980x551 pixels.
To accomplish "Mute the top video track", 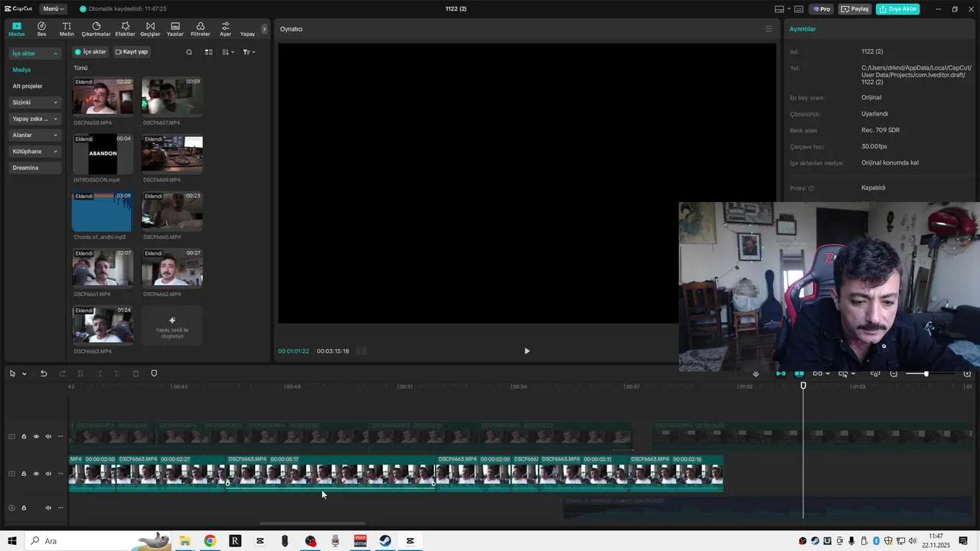I will 48,436.
